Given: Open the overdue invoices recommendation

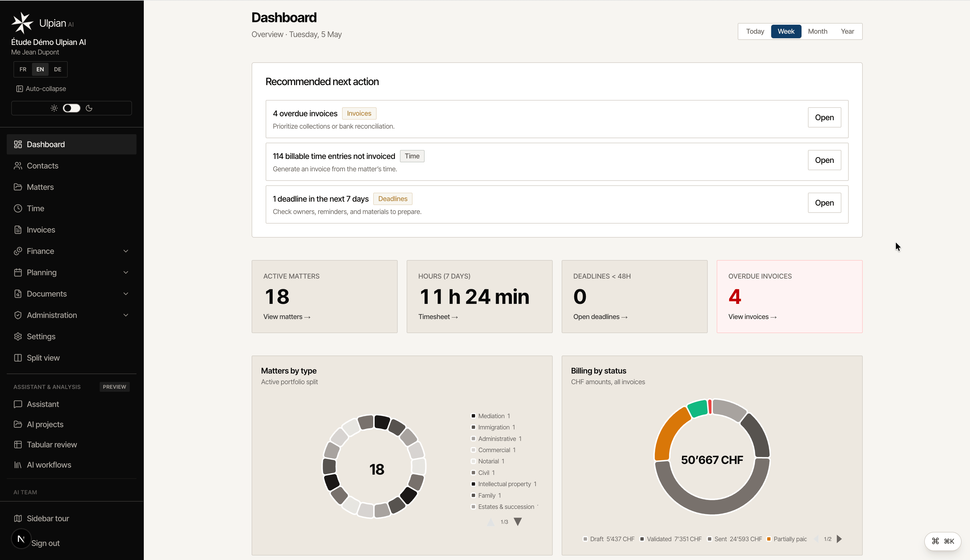Looking at the screenshot, I should click(x=824, y=117).
